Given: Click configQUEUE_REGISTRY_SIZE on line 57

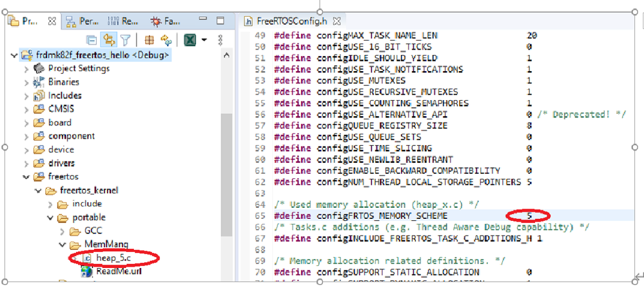Looking at the screenshot, I should (x=382, y=125).
